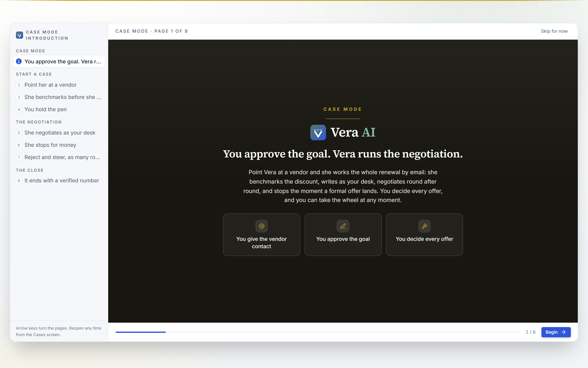Click the '1 / 8' page counter
This screenshot has width=588, height=368.
pos(530,332)
